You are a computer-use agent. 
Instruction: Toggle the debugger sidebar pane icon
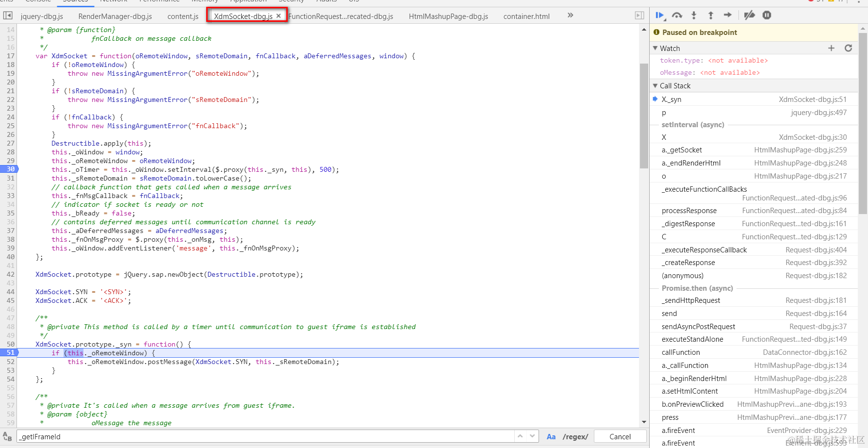[639, 16]
